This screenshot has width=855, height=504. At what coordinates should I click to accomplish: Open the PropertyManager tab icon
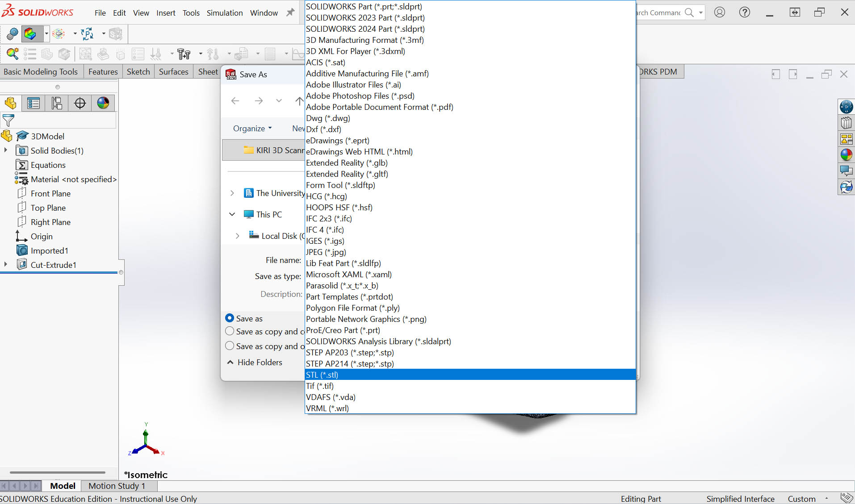(x=34, y=103)
